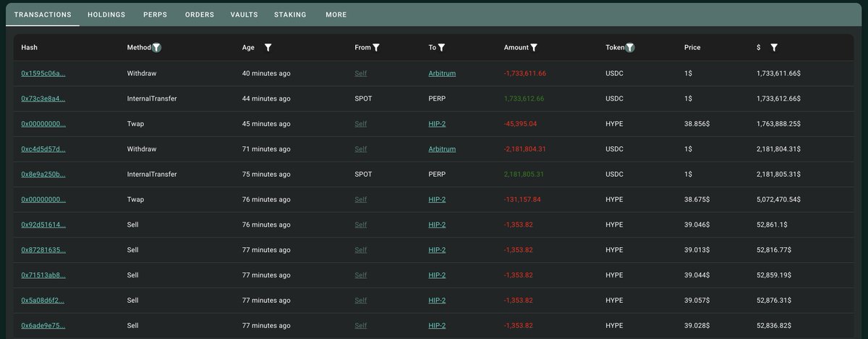Open the 0x92d51614 Sell transaction hash
Image resolution: width=868 pixels, height=339 pixels.
tap(43, 225)
